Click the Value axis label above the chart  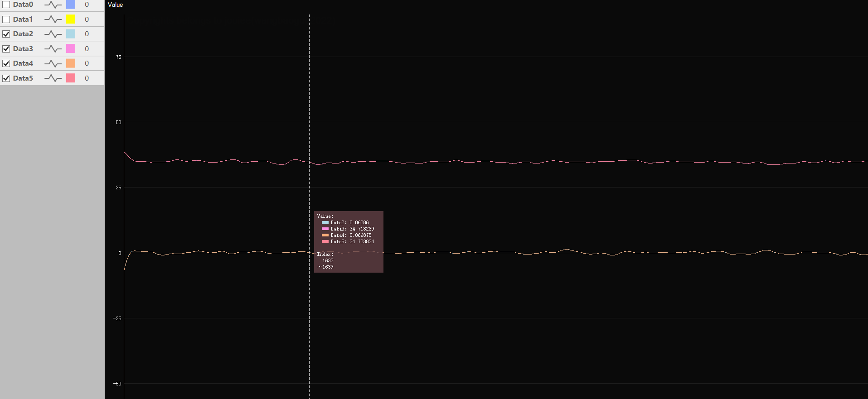(x=115, y=5)
